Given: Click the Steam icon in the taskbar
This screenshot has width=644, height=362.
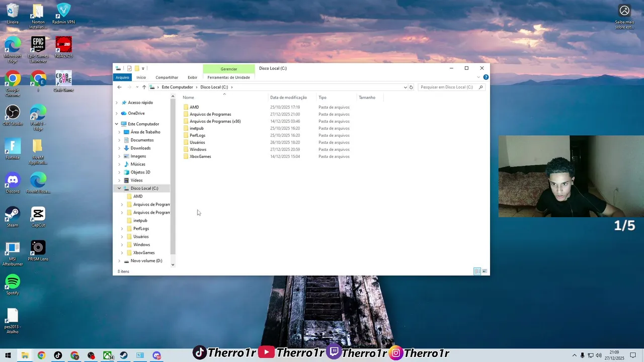Looking at the screenshot, I should [124, 355].
